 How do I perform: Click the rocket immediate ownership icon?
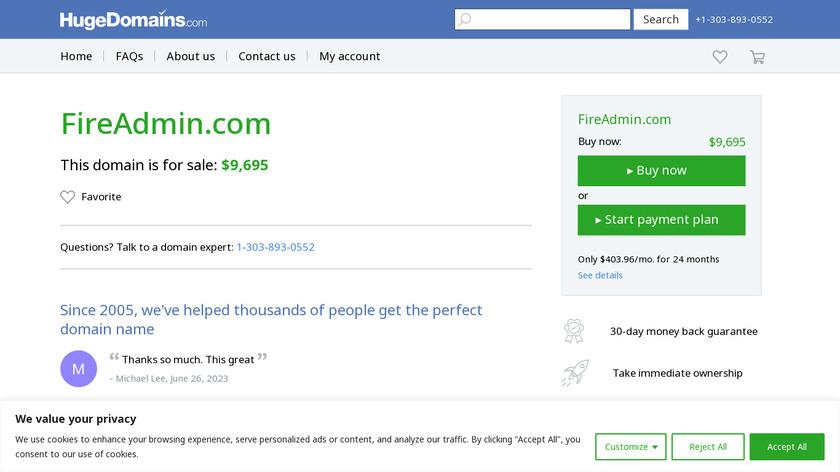574,373
